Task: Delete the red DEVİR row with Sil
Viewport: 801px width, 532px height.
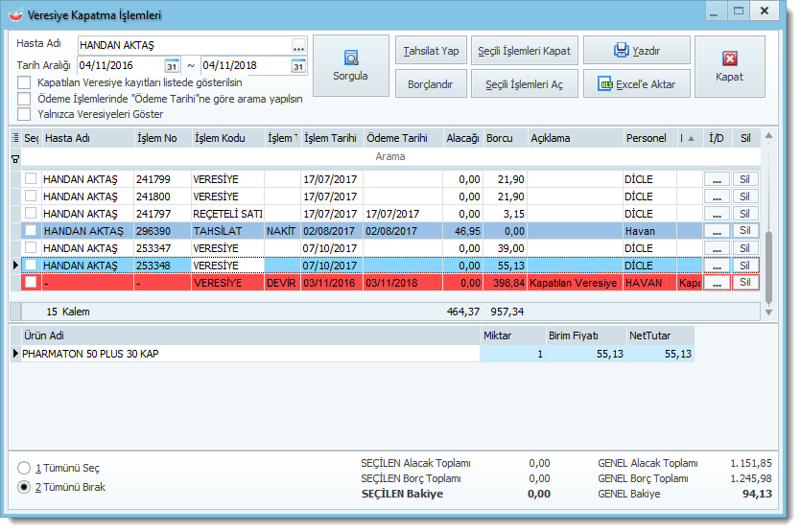Action: [x=745, y=283]
